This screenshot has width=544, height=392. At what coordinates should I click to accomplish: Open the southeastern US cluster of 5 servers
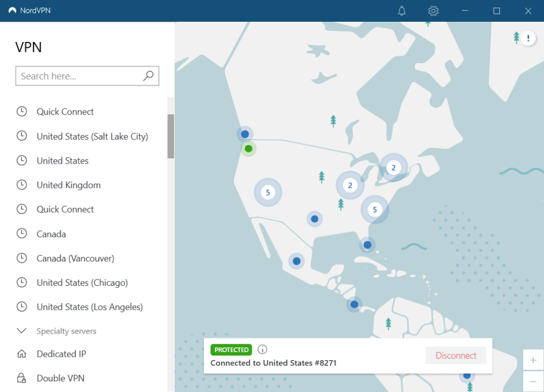click(375, 209)
